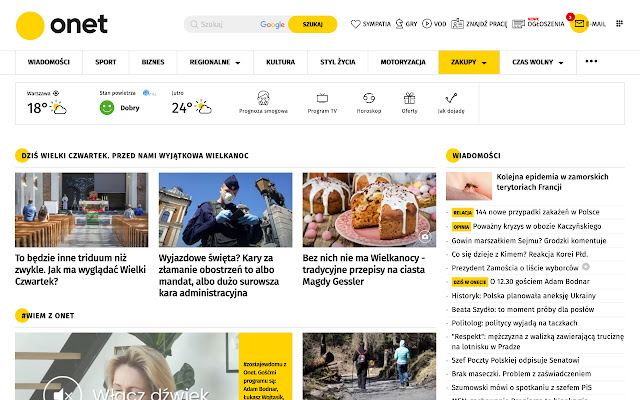Open Easter cake thumbnail
This screenshot has height=400, width=640.
pos(369,210)
